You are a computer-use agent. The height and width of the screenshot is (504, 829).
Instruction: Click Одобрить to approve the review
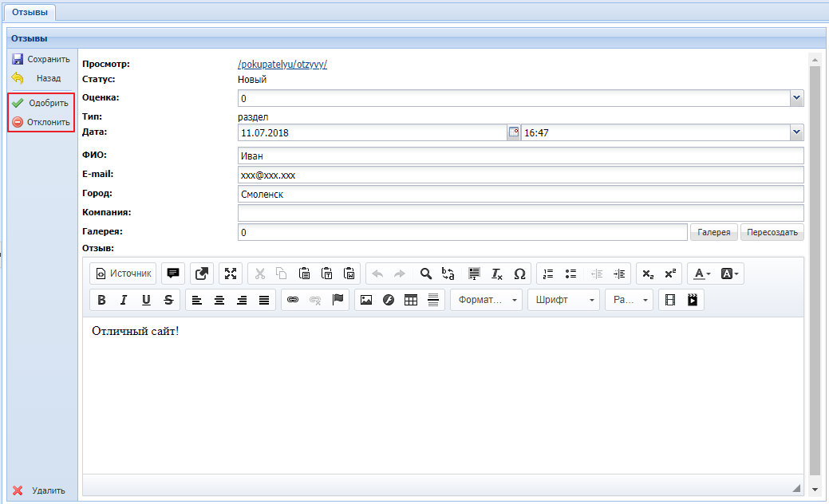41,103
